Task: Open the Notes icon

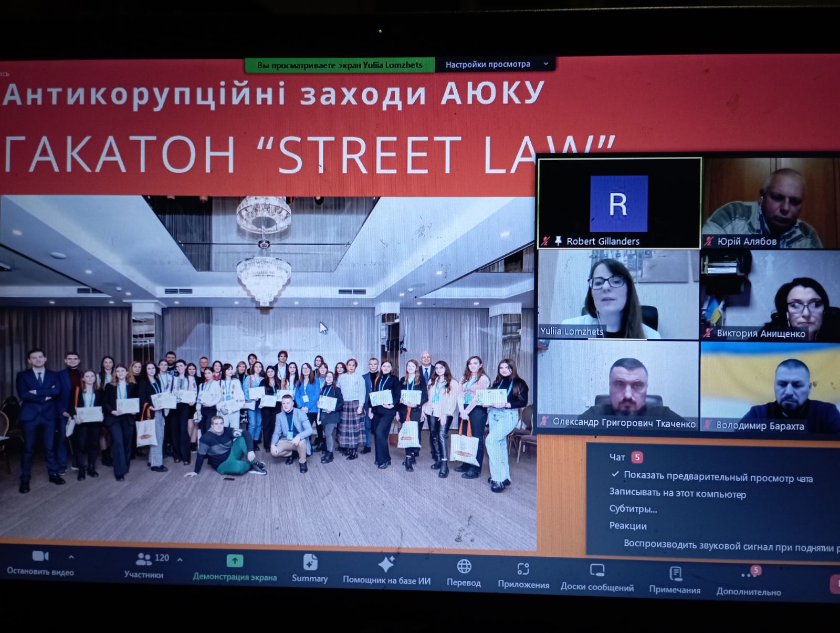Action: pos(676,573)
